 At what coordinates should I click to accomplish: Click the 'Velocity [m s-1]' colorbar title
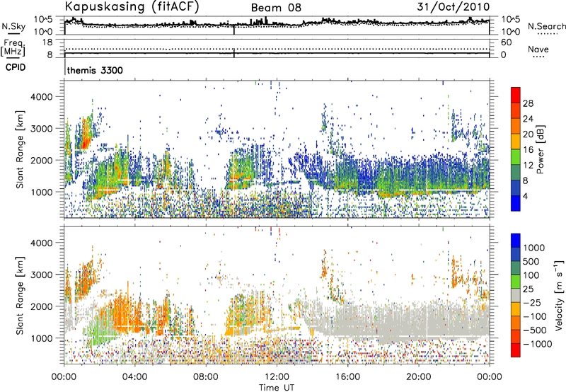[559, 295]
